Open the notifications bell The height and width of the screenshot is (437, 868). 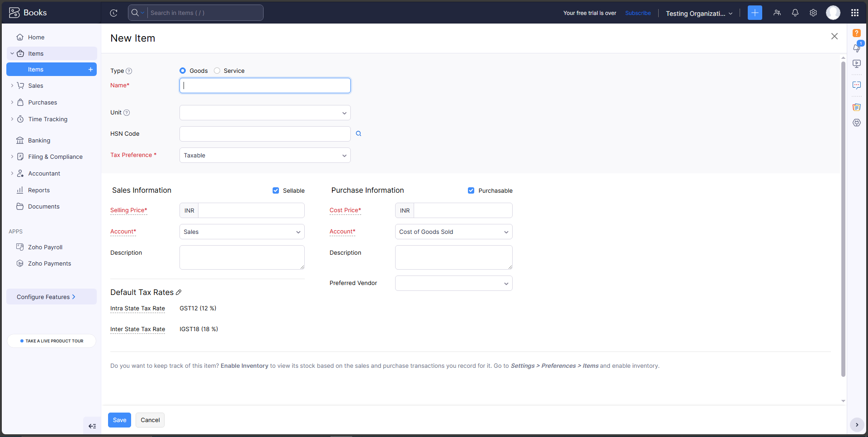795,13
